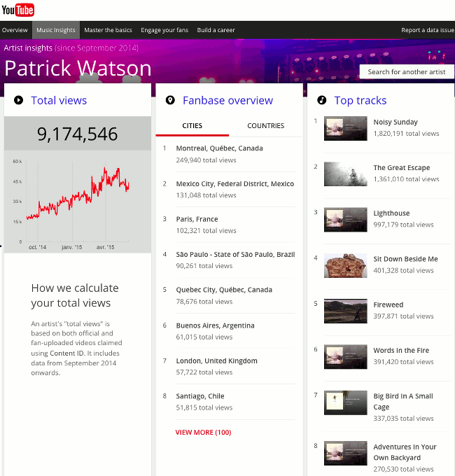This screenshot has height=476, width=455.
Task: Open The Great Escape thumbnail
Action: 345,174
